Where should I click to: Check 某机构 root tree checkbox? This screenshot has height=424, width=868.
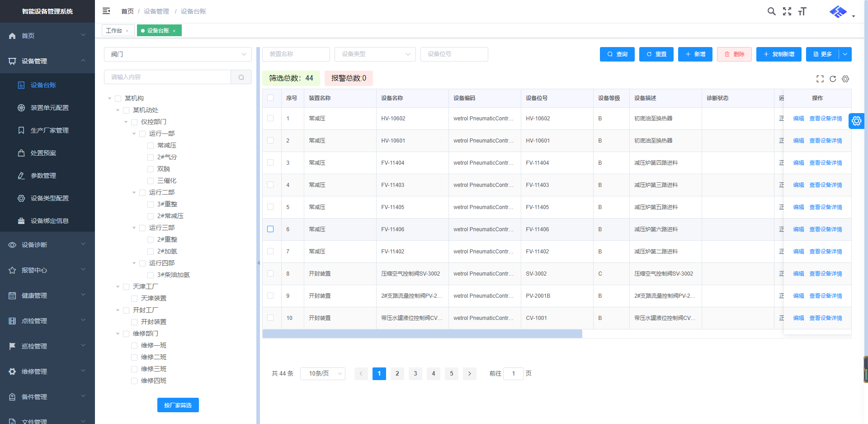point(118,98)
